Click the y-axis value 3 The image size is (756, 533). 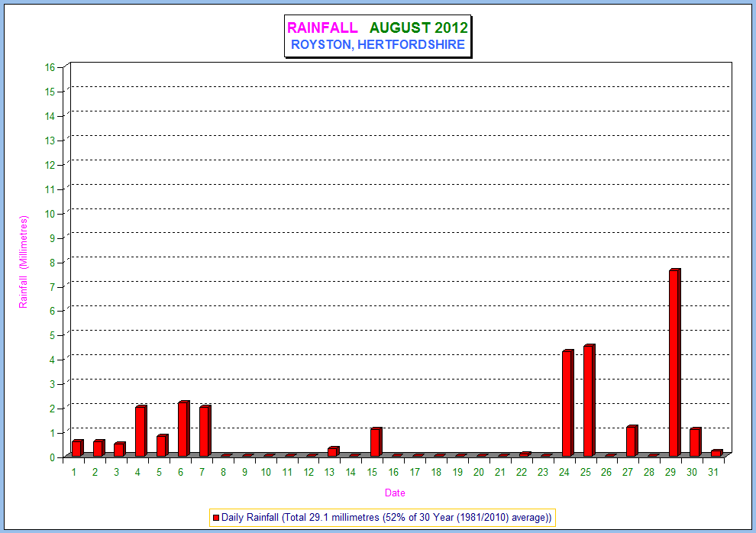(x=53, y=384)
